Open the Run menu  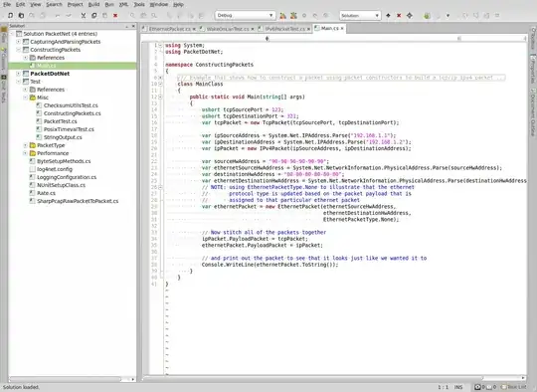[x=109, y=4]
